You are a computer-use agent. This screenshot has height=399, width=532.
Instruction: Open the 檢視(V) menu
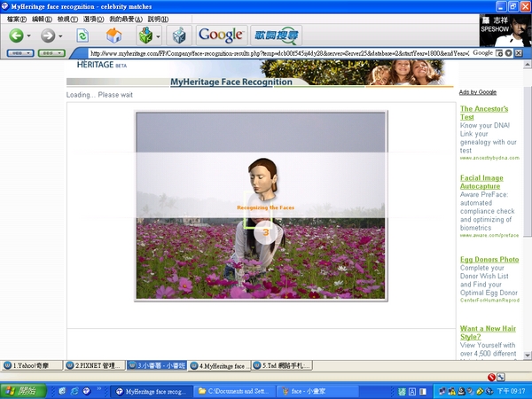coord(67,19)
